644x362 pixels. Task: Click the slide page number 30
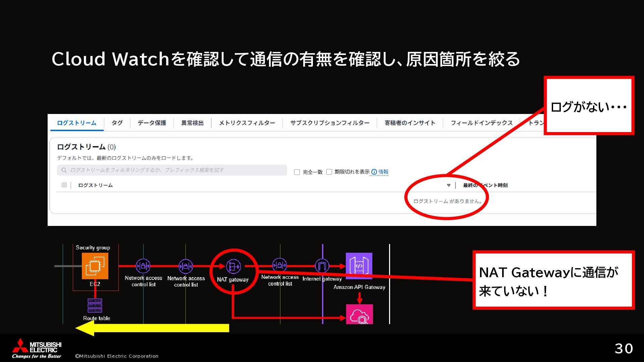coord(624,349)
